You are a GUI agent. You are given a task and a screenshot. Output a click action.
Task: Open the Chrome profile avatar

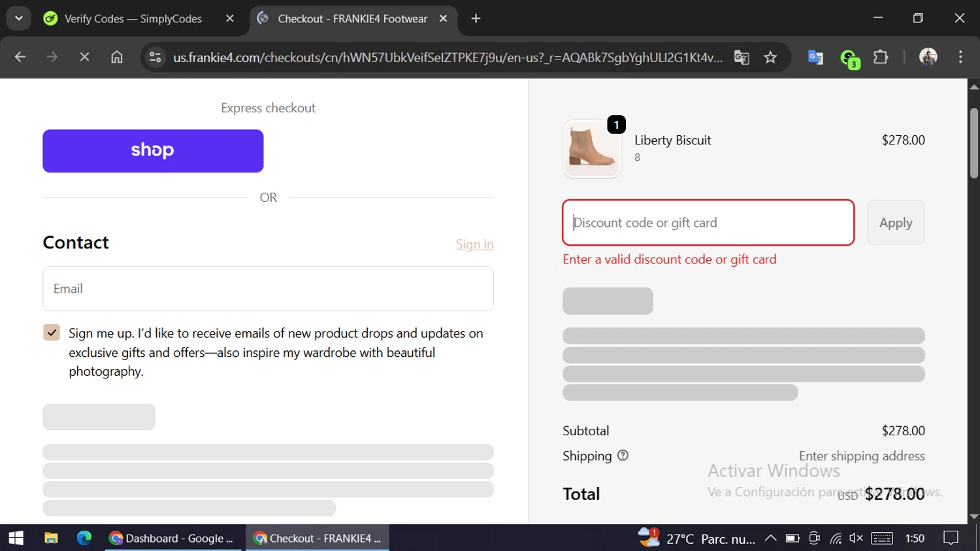[928, 58]
